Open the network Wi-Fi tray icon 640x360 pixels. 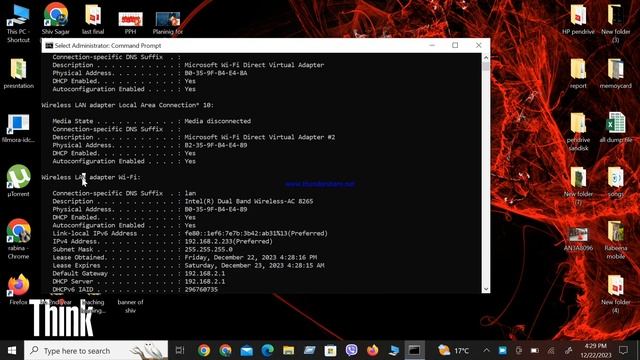[x=551, y=350]
